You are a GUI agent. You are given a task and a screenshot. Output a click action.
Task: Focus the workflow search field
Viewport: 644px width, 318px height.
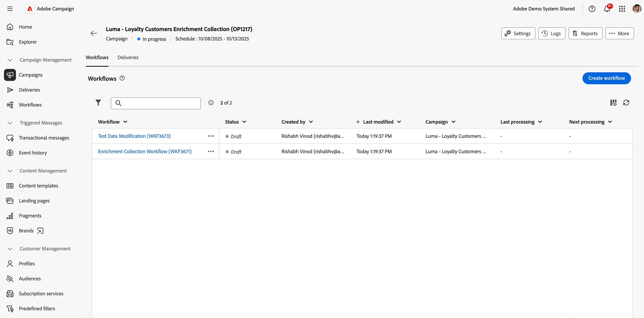[x=156, y=103]
